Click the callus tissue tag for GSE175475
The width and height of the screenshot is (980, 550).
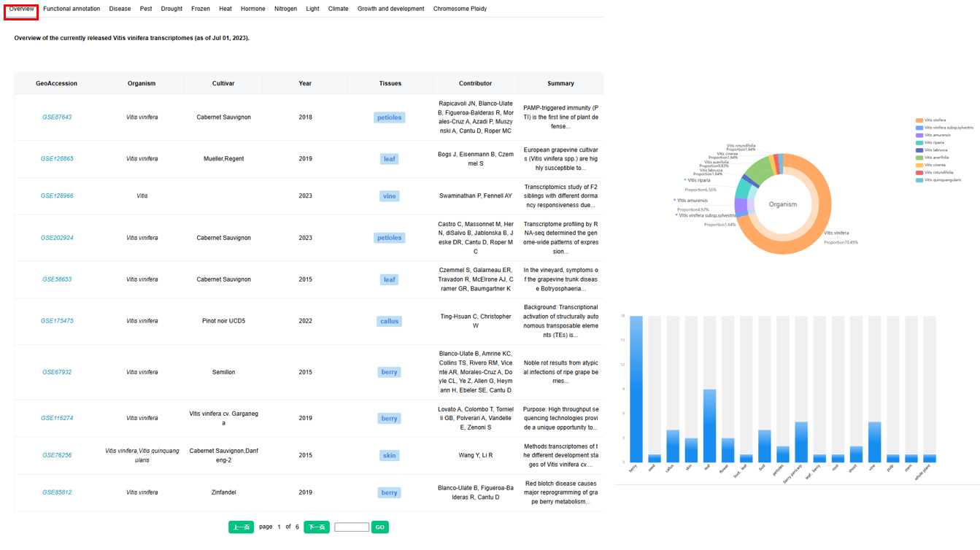click(389, 321)
